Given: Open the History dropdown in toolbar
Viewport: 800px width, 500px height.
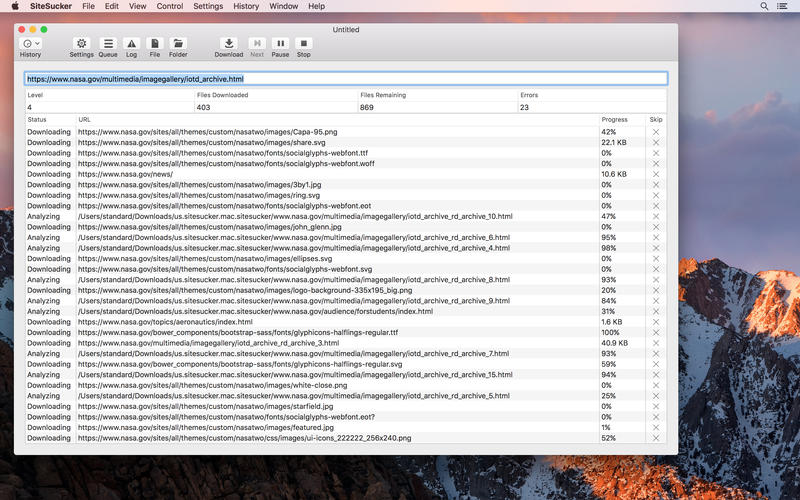Looking at the screenshot, I should click(x=31, y=44).
